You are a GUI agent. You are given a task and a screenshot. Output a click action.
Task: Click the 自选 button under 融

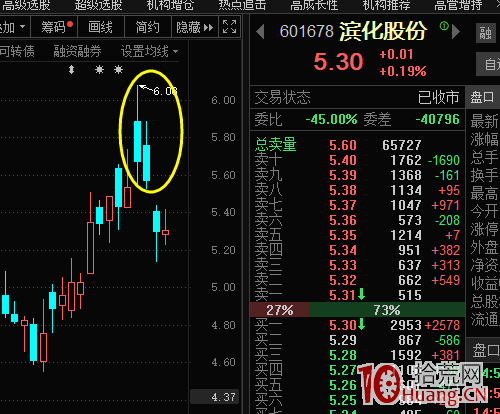(488, 64)
